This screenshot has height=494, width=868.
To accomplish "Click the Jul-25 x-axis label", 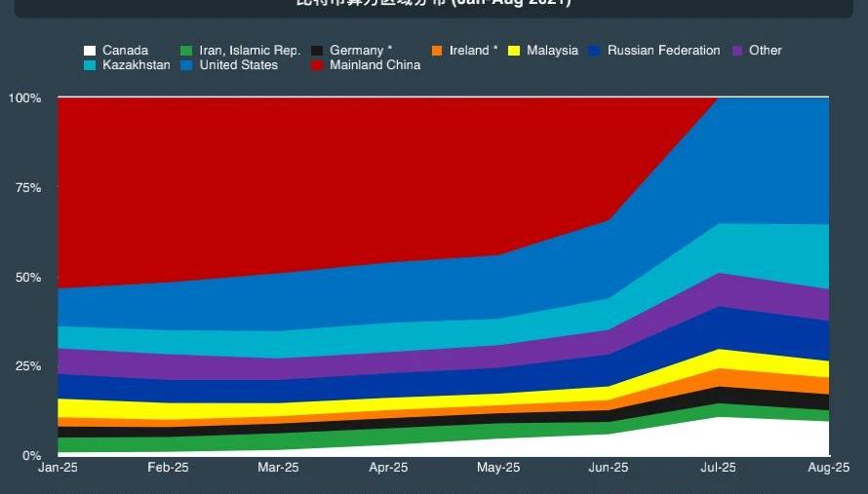I will pyautogui.click(x=719, y=469).
